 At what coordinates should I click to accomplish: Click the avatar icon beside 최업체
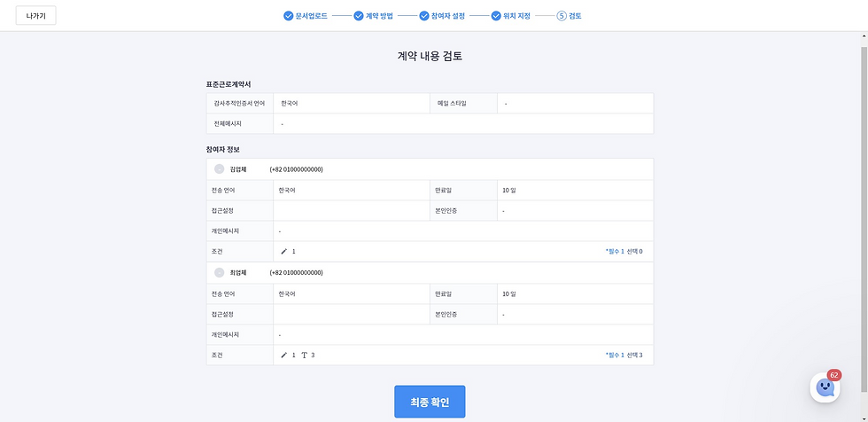[x=220, y=273]
